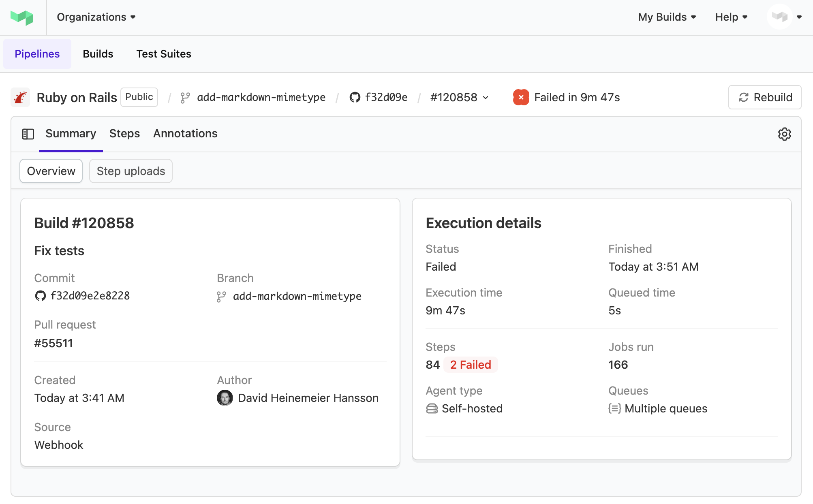Screen dimensions: 813x504
Task: Click the Multiple queues icon
Action: pos(614,408)
